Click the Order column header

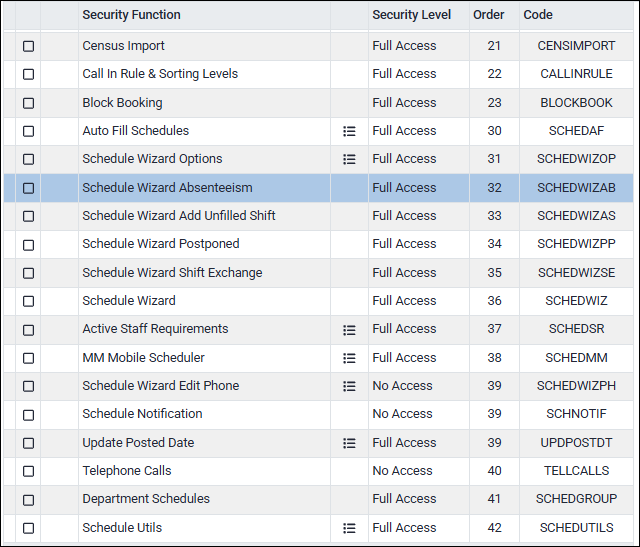[x=489, y=15]
